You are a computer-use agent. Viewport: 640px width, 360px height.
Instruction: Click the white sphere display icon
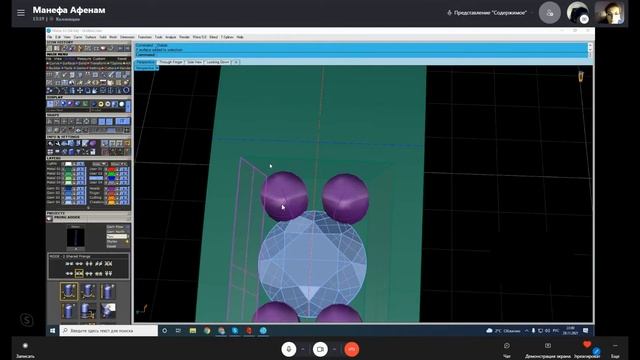pos(122,104)
